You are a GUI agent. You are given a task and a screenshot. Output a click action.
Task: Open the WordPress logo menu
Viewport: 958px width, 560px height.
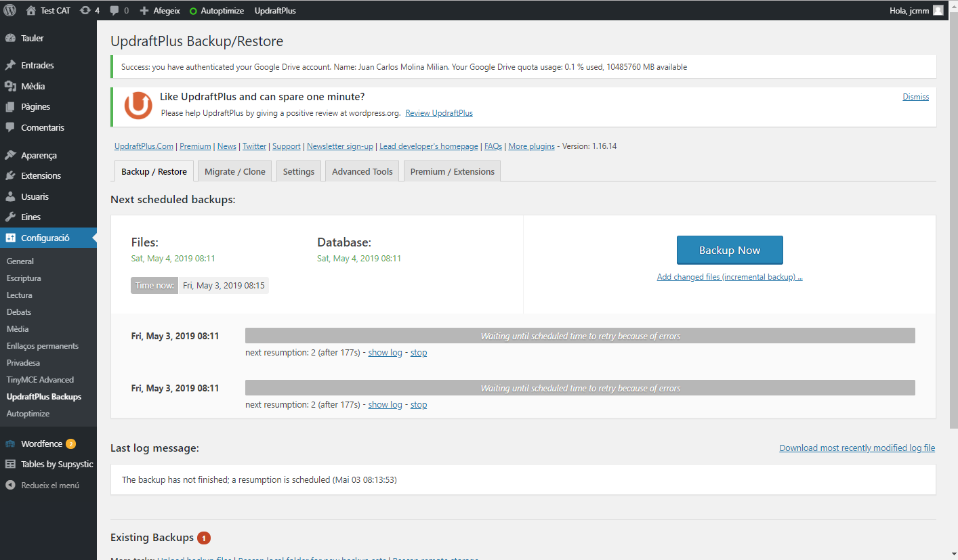coord(10,10)
